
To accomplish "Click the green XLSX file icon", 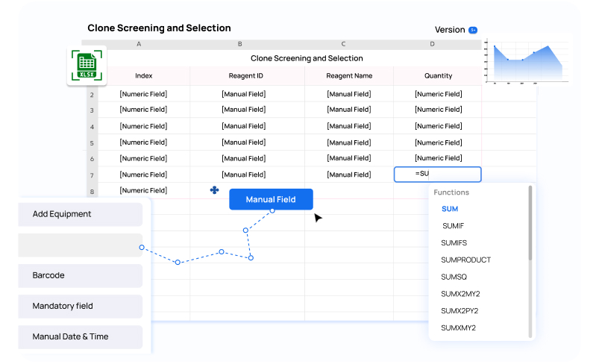I will click(87, 66).
